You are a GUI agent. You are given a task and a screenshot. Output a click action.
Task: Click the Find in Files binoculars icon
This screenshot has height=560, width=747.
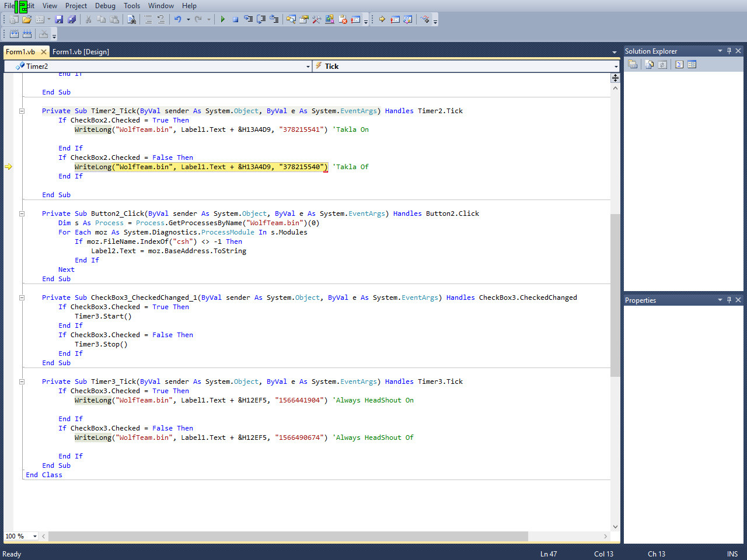[131, 19]
